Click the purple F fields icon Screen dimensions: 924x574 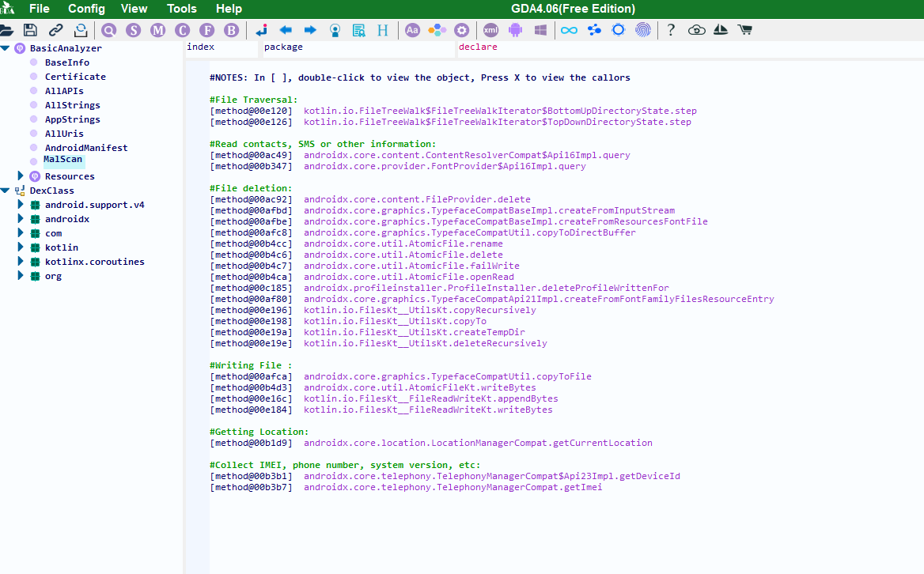coord(206,30)
